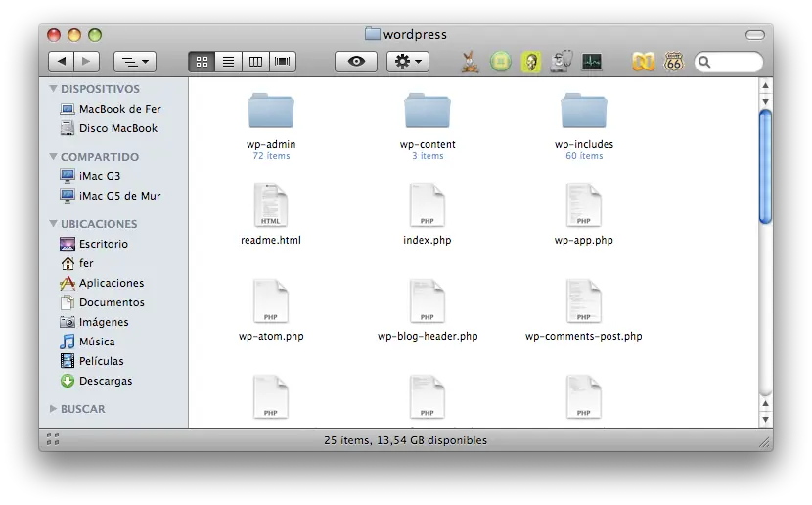Click the Back navigation arrow
Image resolution: width=812 pixels, height=505 pixels.
click(61, 62)
